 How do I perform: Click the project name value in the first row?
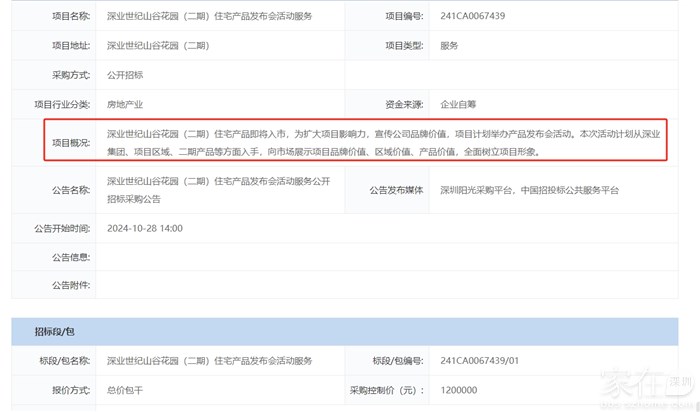coord(209,17)
